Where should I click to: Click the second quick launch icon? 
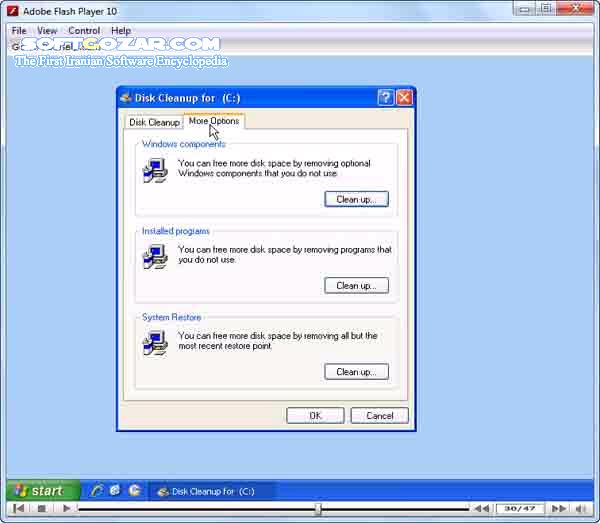tap(114, 490)
